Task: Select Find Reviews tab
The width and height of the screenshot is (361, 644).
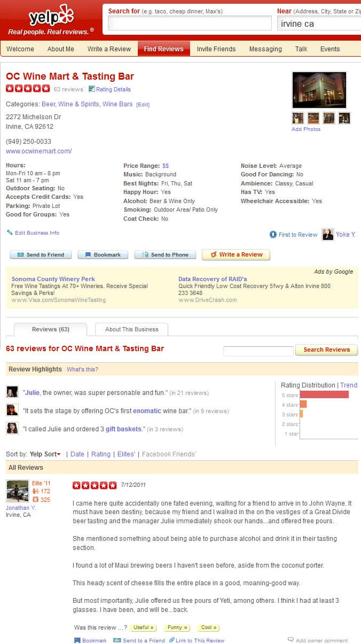Action: coord(164,49)
